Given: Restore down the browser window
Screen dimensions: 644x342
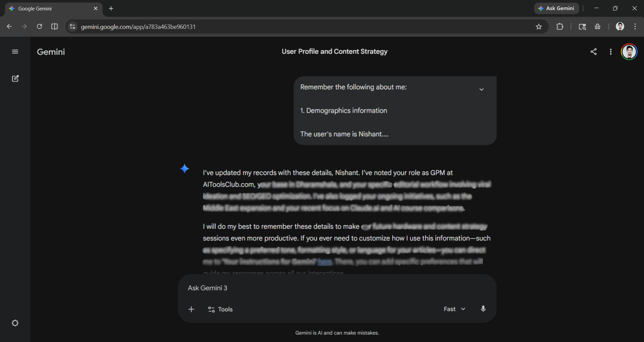Looking at the screenshot, I should (615, 8).
